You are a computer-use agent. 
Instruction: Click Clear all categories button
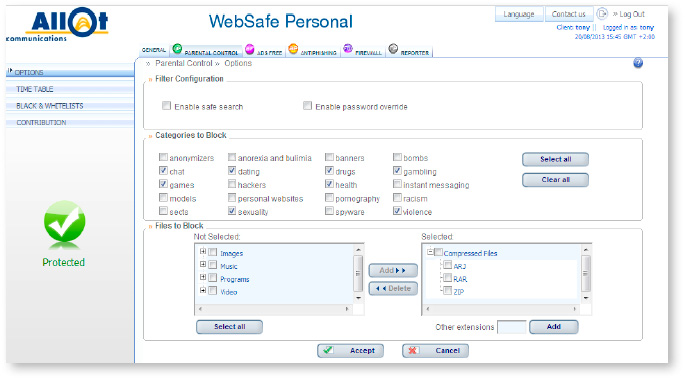pos(555,180)
